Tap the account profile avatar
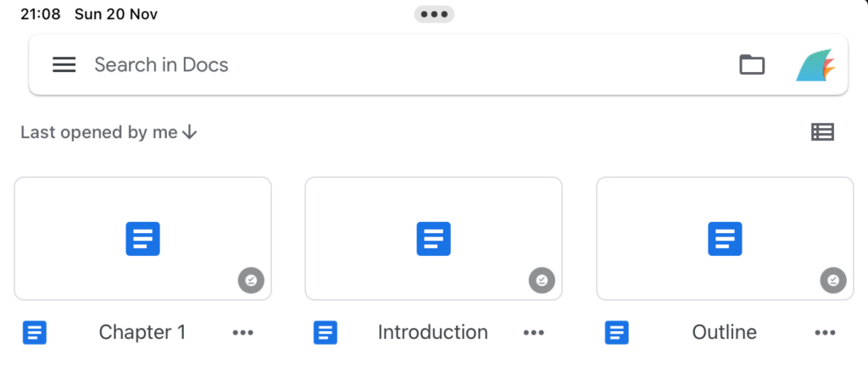 tap(815, 65)
